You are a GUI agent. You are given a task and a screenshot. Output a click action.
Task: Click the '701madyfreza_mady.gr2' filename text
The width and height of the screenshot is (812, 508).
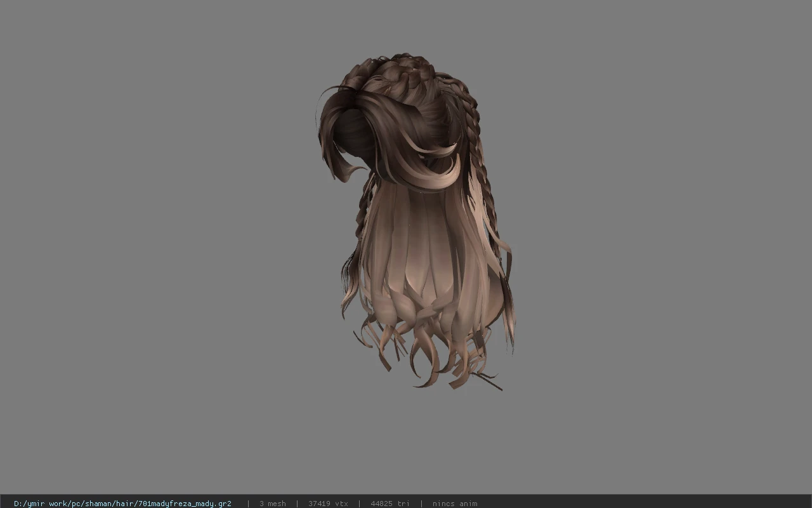click(x=185, y=504)
